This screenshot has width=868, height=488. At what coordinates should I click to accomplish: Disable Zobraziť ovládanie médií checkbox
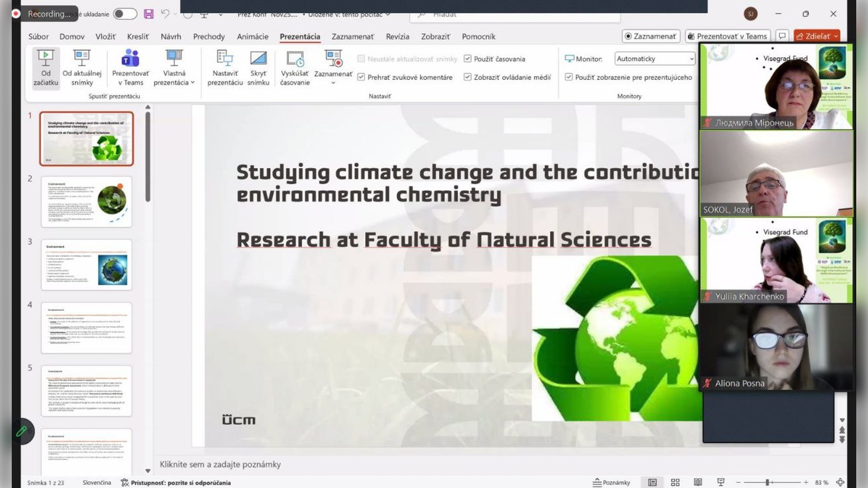click(x=467, y=77)
